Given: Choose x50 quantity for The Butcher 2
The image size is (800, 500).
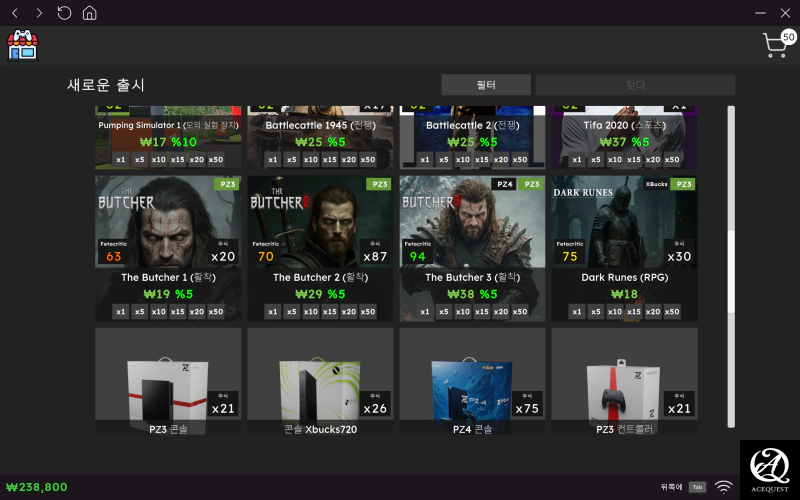Looking at the screenshot, I should click(x=368, y=312).
